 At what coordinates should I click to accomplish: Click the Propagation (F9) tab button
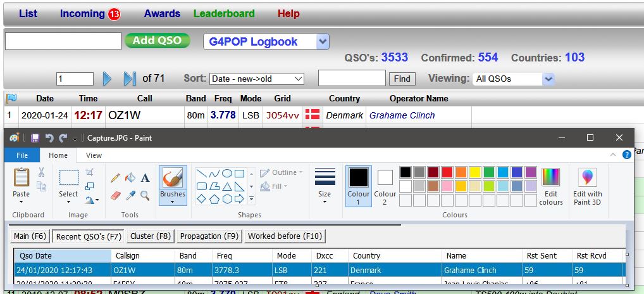pyautogui.click(x=209, y=236)
